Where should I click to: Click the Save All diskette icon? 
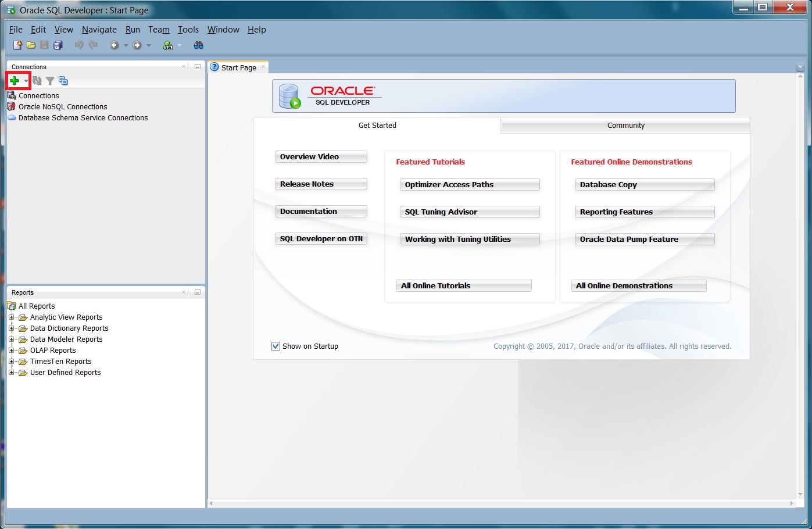pyautogui.click(x=58, y=45)
